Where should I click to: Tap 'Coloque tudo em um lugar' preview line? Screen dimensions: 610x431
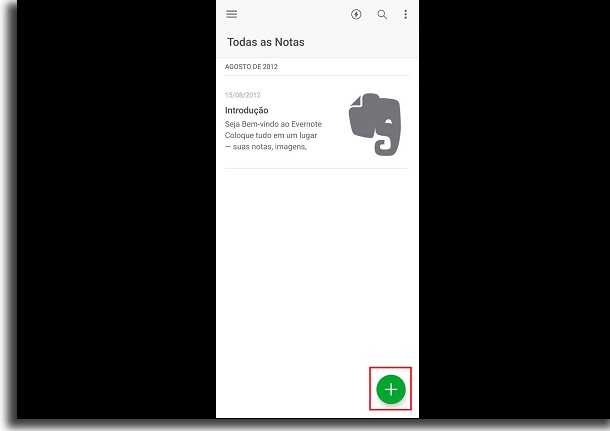(x=271, y=135)
